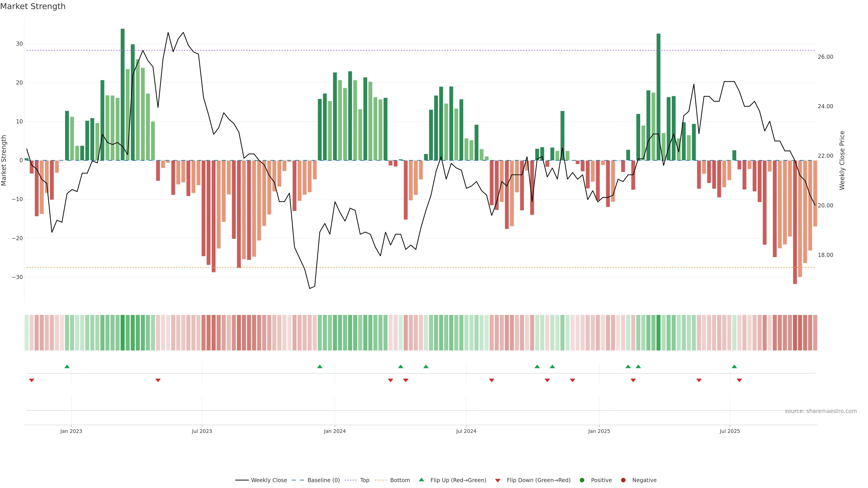This screenshot has width=868, height=488.
Task: Click the tallest green bar in early 2023
Action: point(123,94)
